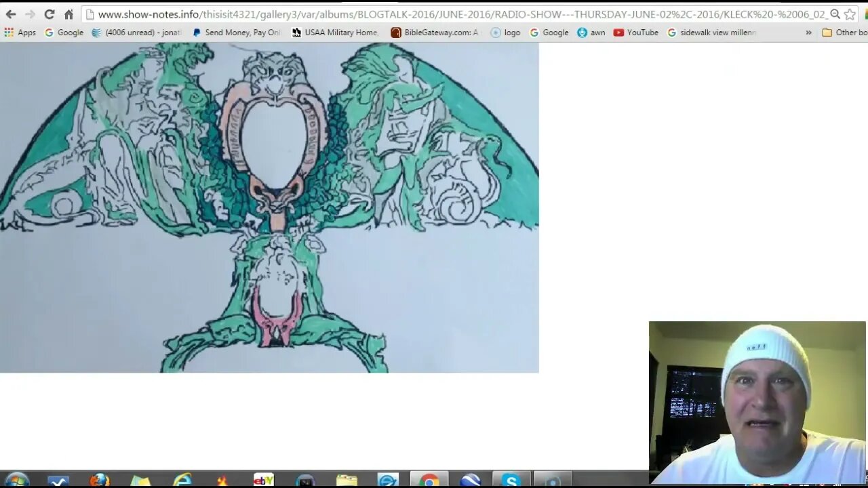Viewport: 868px width, 488px height.
Task: Open Skype from the taskbar
Action: pos(511,480)
